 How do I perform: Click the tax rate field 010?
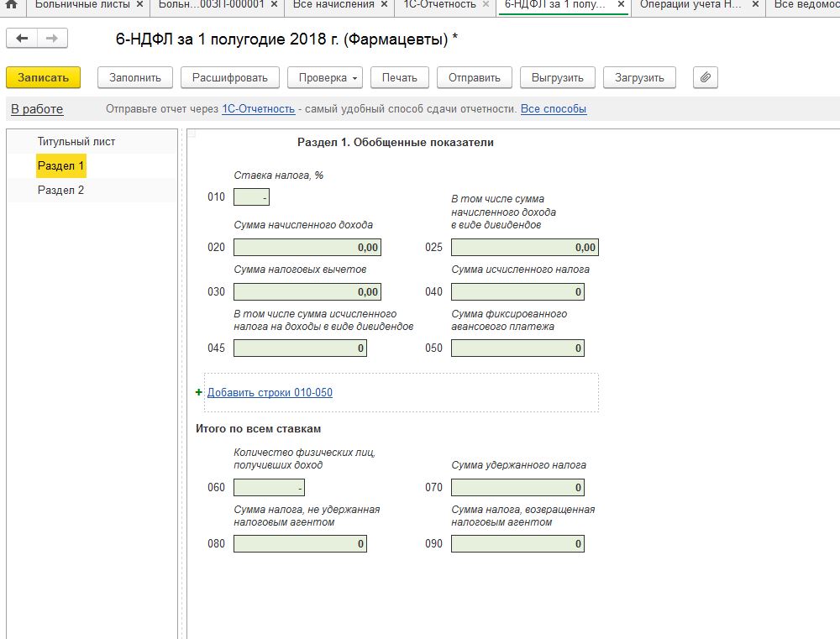251,197
